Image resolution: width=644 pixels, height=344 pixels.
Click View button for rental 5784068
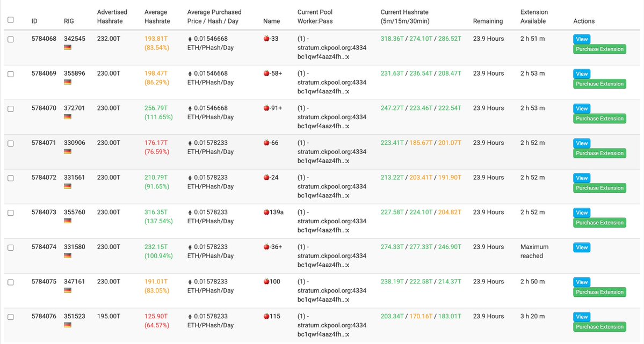pos(582,39)
